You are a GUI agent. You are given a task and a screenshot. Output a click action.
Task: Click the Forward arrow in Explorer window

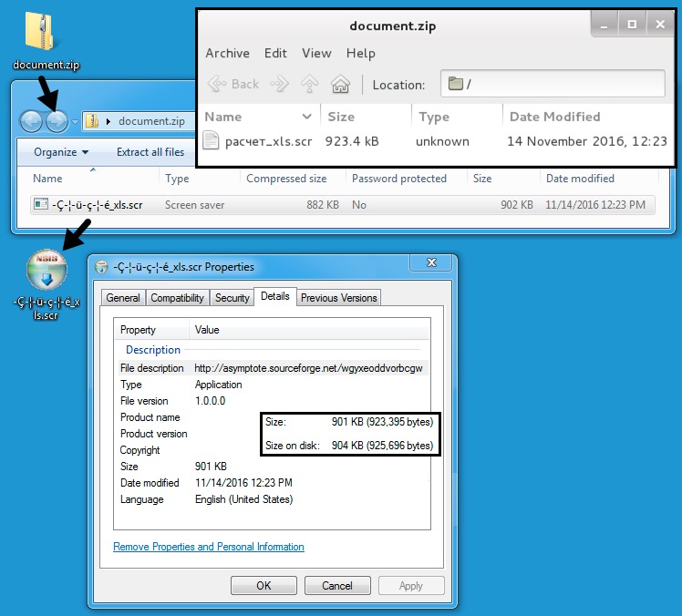(57, 121)
